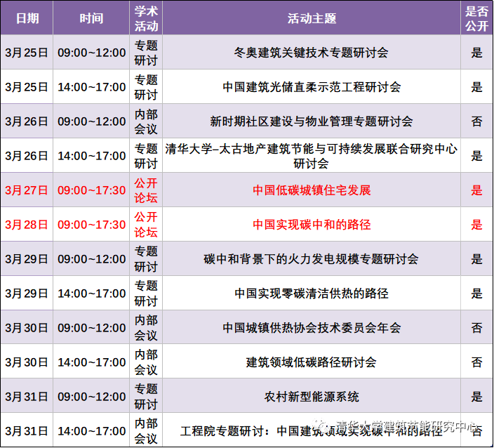Click 专题研讨 in the 冬奥建筑 row
This screenshot has height=448, width=494.
point(146,53)
